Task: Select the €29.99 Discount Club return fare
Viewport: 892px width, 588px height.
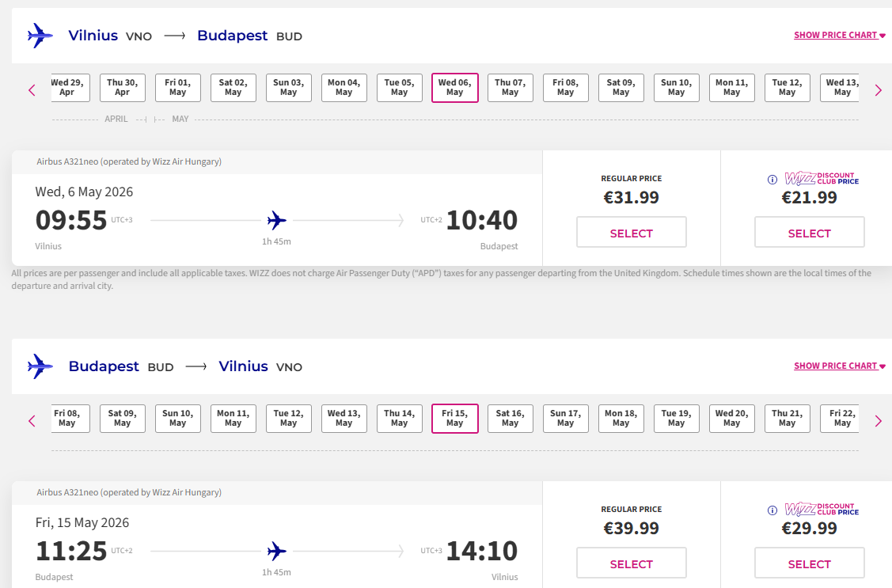Action: click(809, 564)
